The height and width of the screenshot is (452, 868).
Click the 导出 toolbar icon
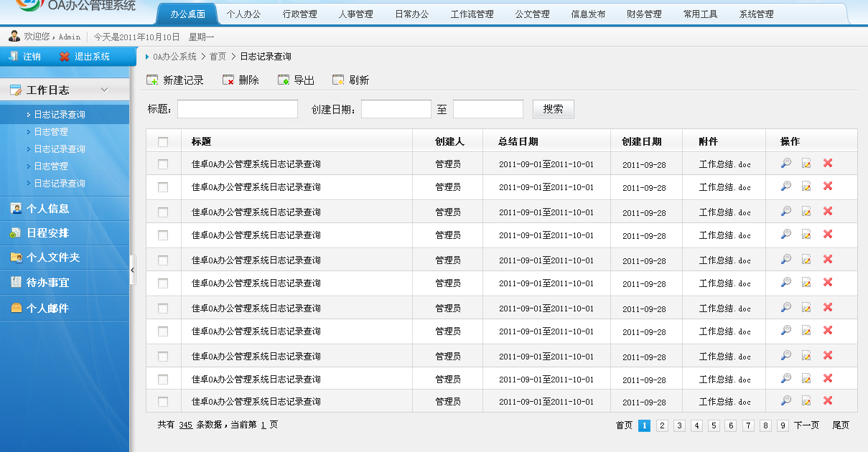click(284, 80)
